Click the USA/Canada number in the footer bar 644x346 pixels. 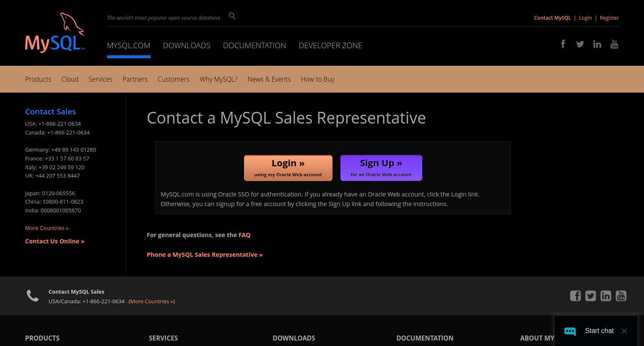point(104,301)
